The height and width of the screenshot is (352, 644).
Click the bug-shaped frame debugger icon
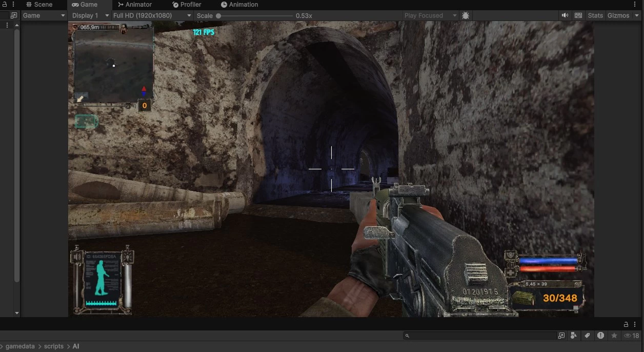pos(466,15)
